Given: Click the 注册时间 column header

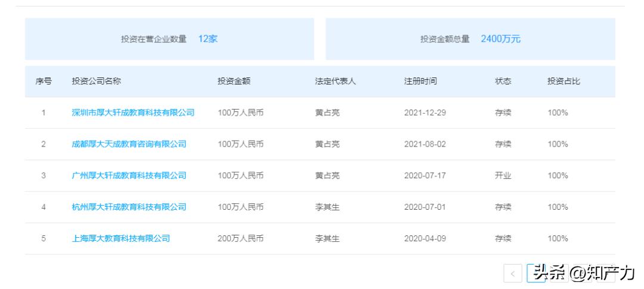Looking at the screenshot, I should click(x=420, y=81).
